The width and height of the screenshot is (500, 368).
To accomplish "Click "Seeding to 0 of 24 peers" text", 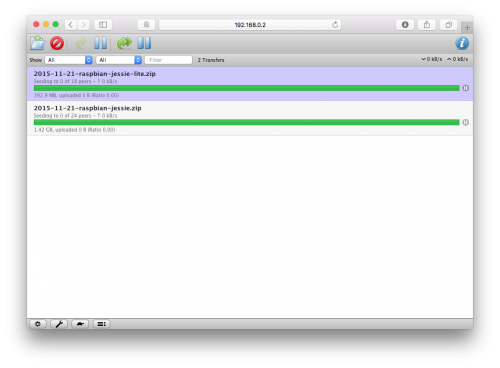I will [x=62, y=116].
